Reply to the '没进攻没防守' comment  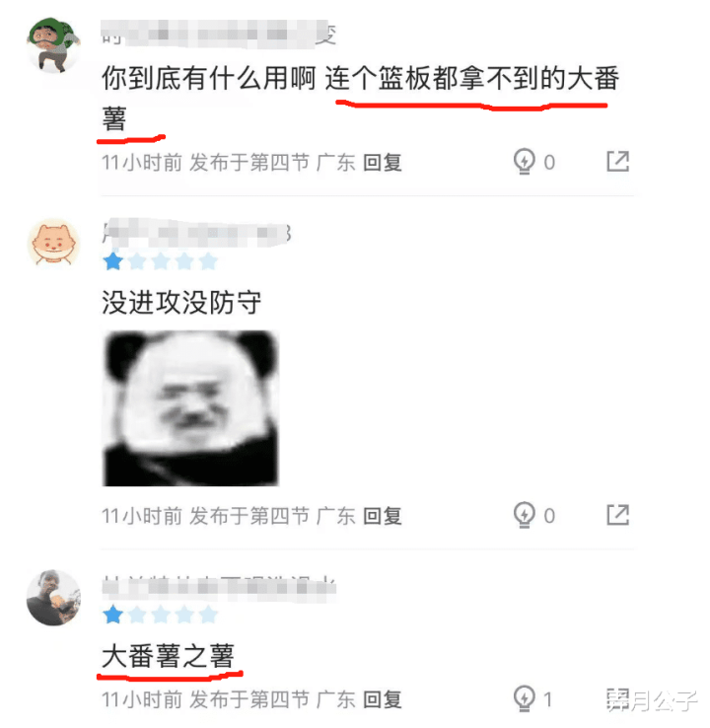(383, 516)
